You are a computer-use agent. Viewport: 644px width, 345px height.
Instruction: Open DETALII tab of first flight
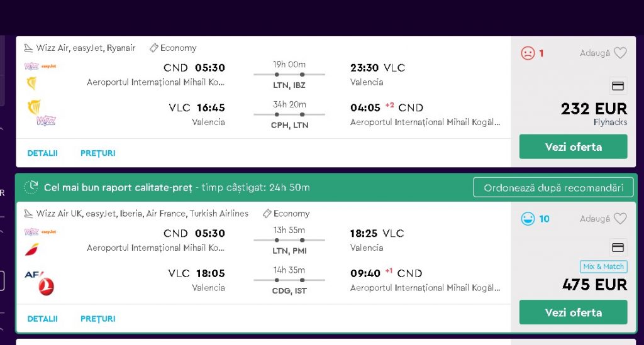[42, 153]
